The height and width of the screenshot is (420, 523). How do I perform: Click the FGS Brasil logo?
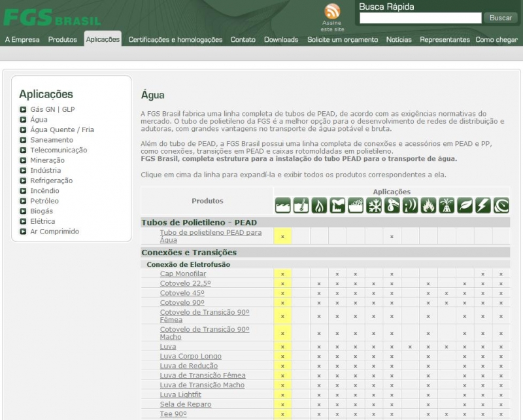point(52,18)
